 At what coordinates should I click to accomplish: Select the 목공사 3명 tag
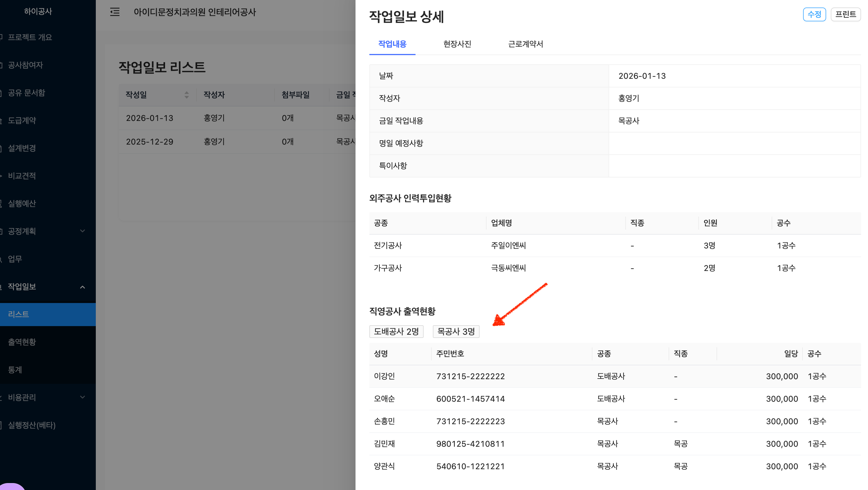pos(456,332)
